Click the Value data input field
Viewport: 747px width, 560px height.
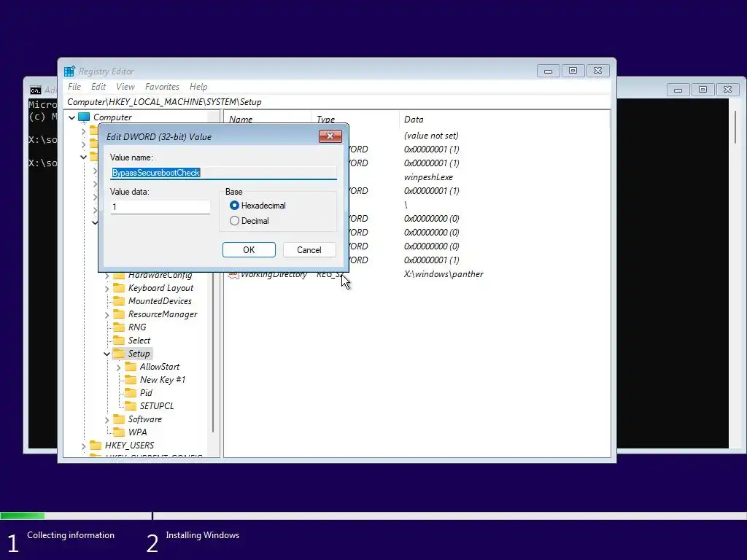160,206
